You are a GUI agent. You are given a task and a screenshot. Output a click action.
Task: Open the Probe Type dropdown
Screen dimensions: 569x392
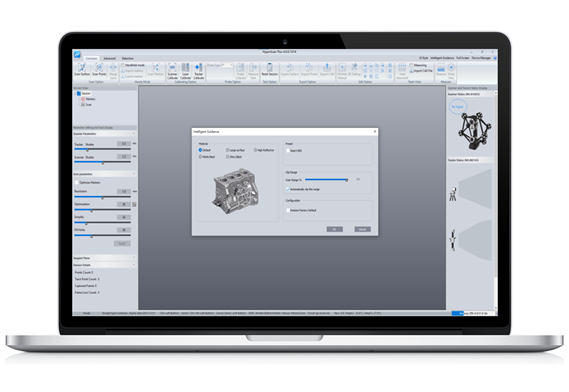pyautogui.click(x=227, y=65)
